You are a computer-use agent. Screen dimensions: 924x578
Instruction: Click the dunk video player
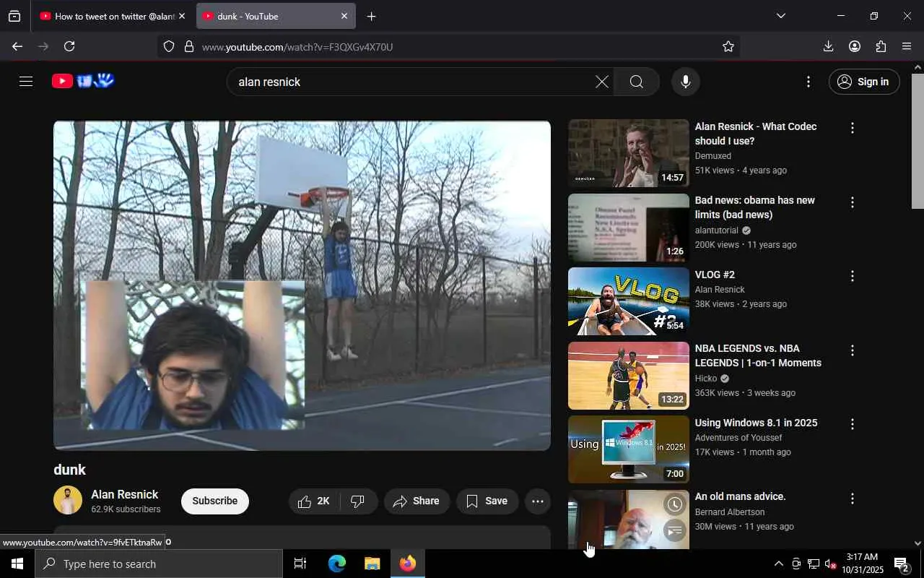(302, 285)
